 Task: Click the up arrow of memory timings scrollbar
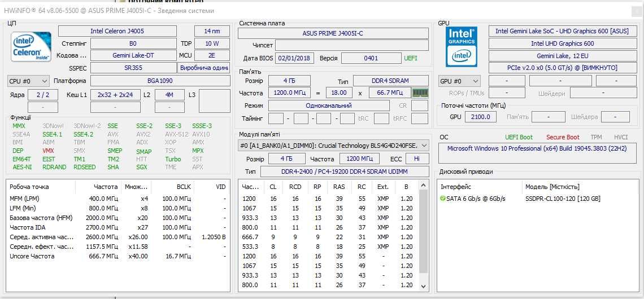pyautogui.click(x=424, y=186)
